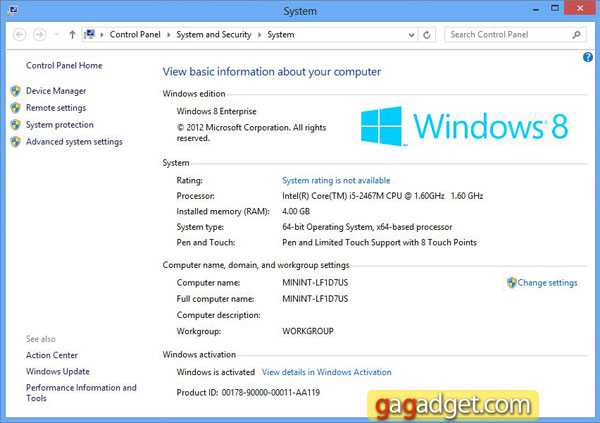Select Control Panel in breadcrumb path
Screen dimensions: 600x423
click(137, 34)
